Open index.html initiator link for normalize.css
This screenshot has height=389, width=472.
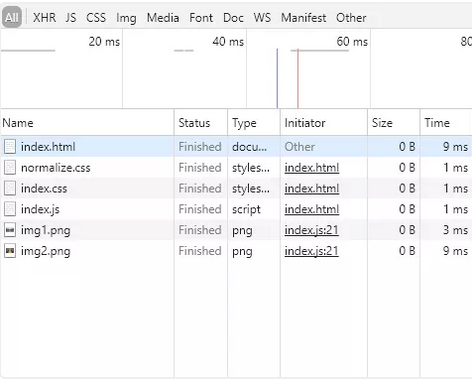[312, 168]
